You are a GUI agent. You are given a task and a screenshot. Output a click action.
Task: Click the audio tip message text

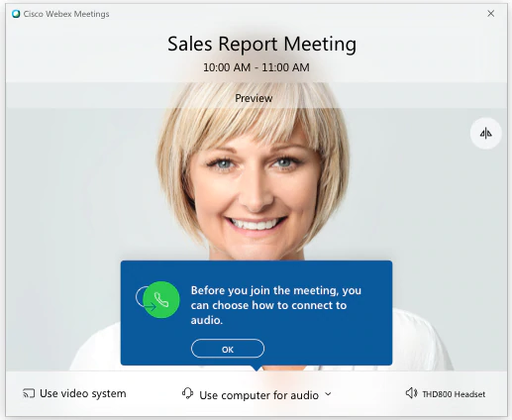(x=276, y=305)
